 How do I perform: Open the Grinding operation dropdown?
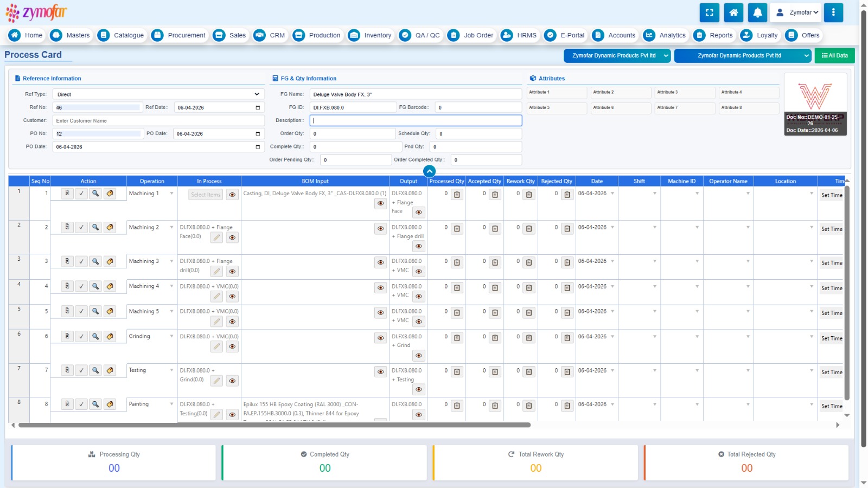point(171,336)
